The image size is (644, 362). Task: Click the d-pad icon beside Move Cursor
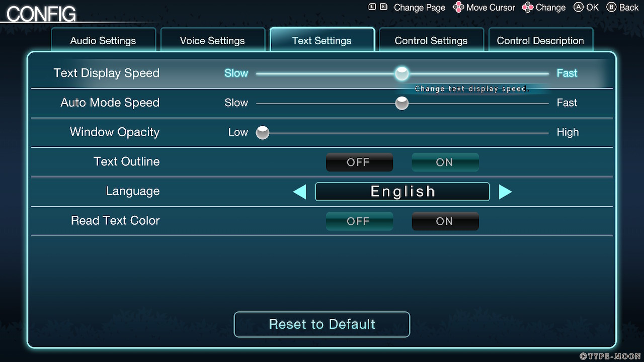(x=458, y=7)
